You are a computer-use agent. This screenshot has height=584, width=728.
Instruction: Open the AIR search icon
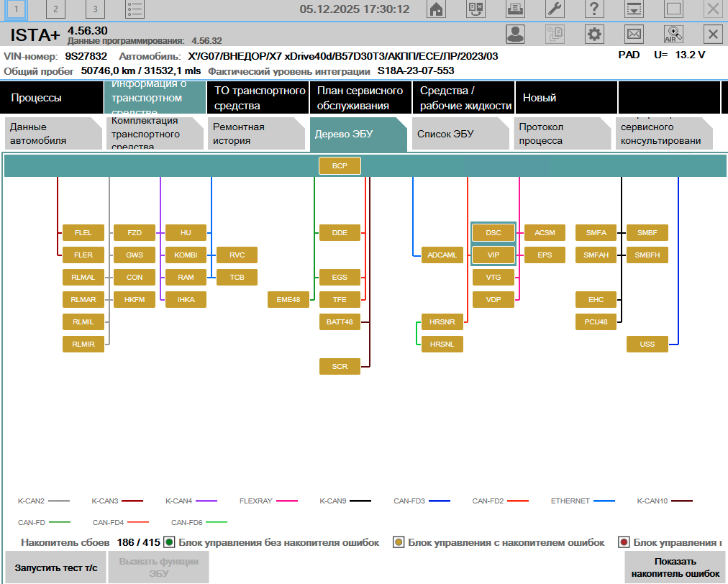(x=673, y=34)
